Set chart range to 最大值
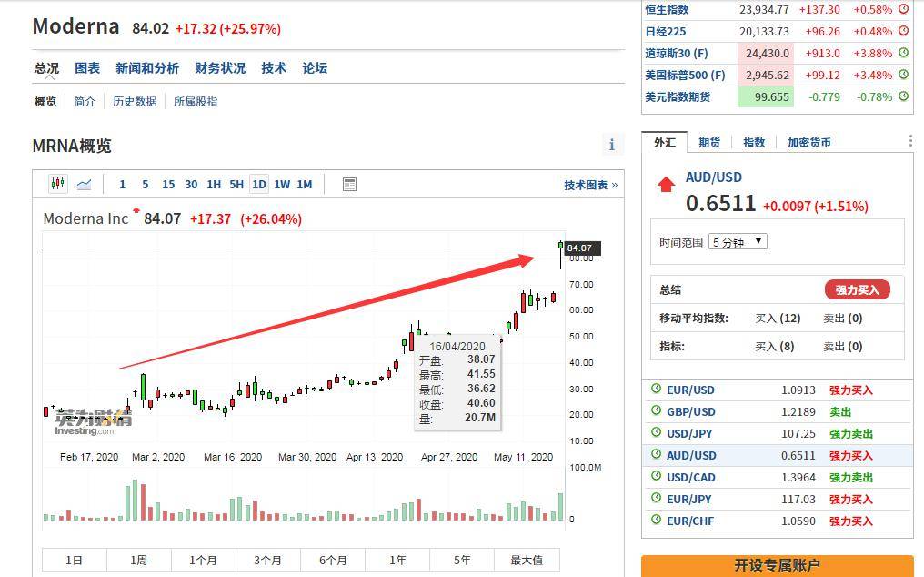This screenshot has width=924, height=577. pos(527,560)
